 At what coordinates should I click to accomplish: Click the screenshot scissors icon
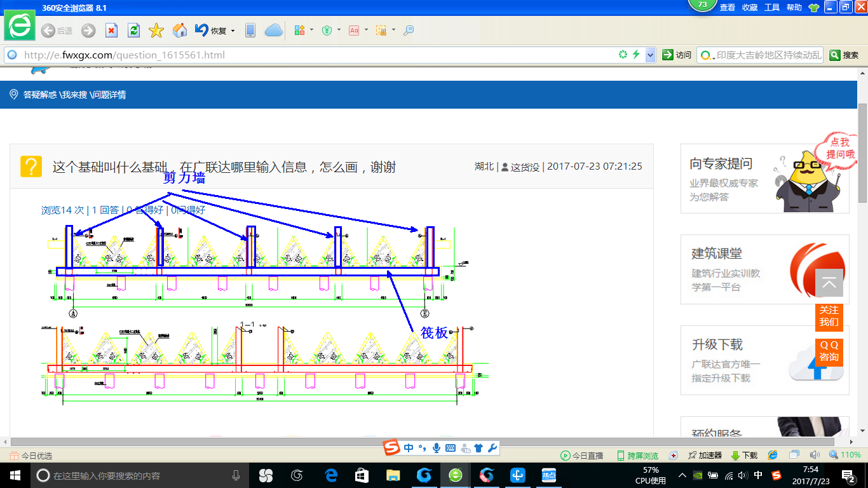381,30
